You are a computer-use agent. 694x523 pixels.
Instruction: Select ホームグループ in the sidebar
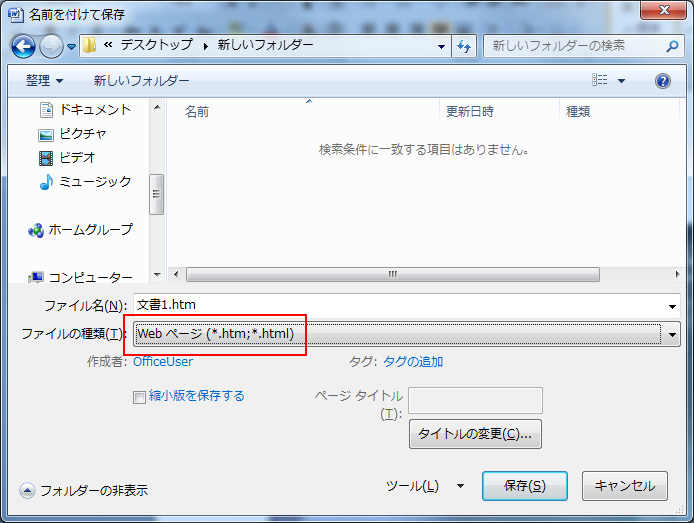tap(90, 230)
